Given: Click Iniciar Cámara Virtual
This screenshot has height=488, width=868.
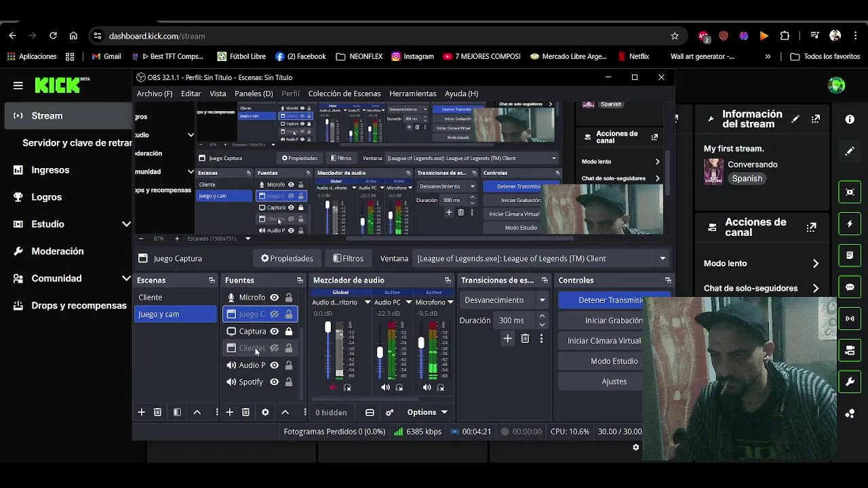Looking at the screenshot, I should [x=604, y=341].
